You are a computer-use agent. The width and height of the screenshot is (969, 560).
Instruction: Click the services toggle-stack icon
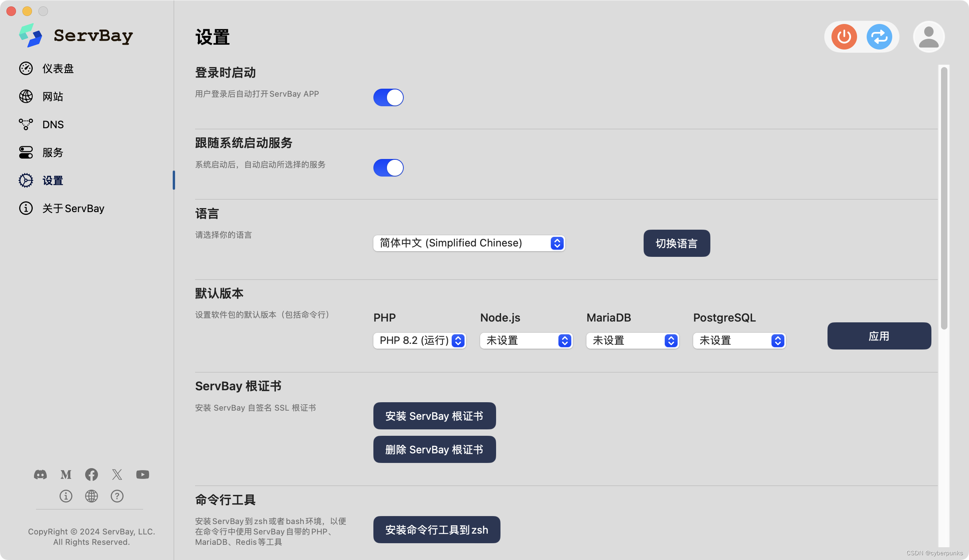[26, 152]
